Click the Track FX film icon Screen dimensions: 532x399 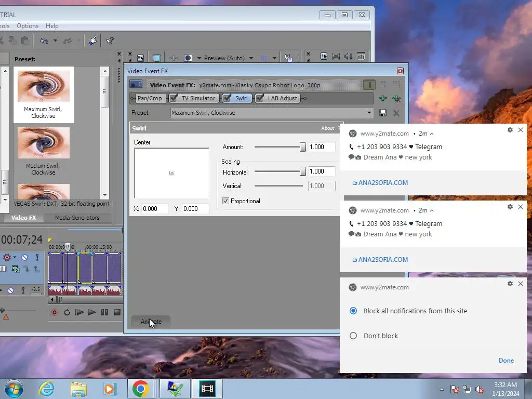coord(15,269)
